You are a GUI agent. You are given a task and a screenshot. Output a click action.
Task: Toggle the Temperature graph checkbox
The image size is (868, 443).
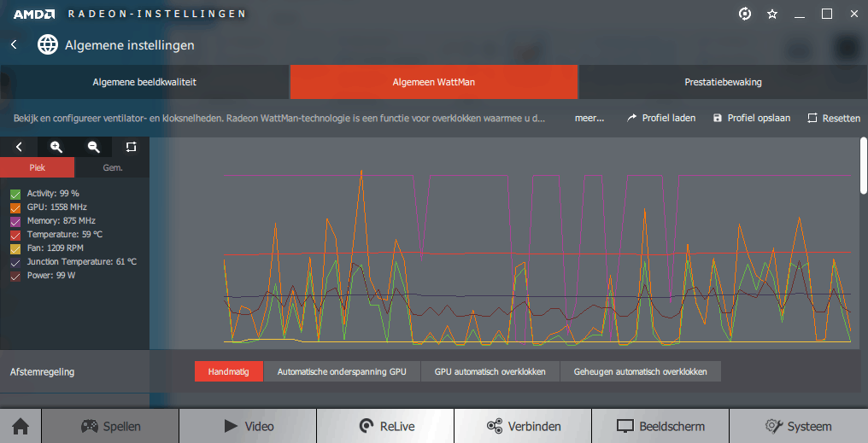[x=15, y=235]
